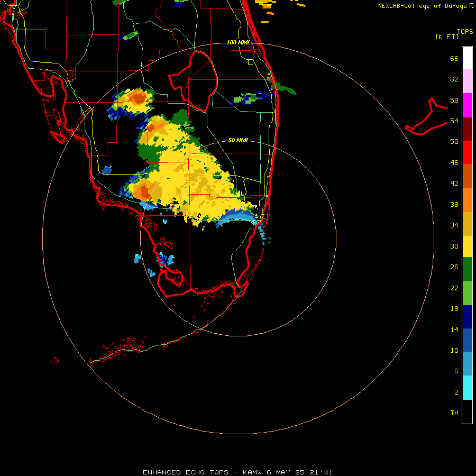Click the magenta legend swatch near 58
The width and height of the screenshot is (476, 476).
click(x=467, y=105)
